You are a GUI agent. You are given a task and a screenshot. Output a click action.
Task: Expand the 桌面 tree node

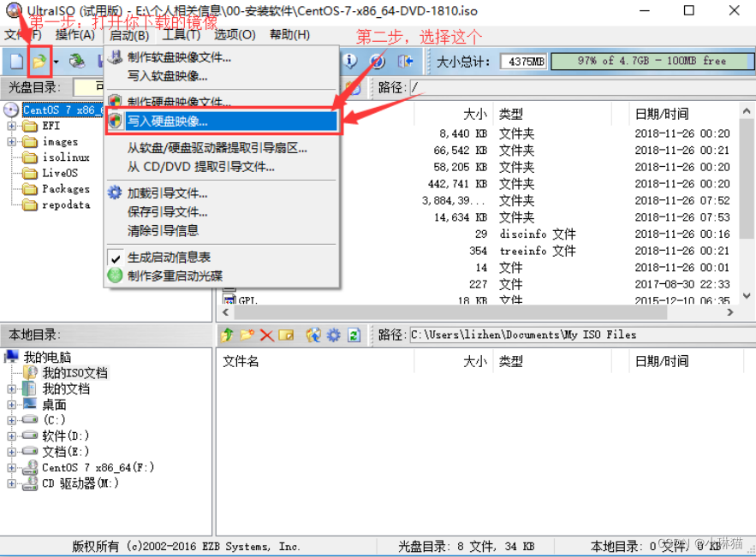tap(12, 405)
